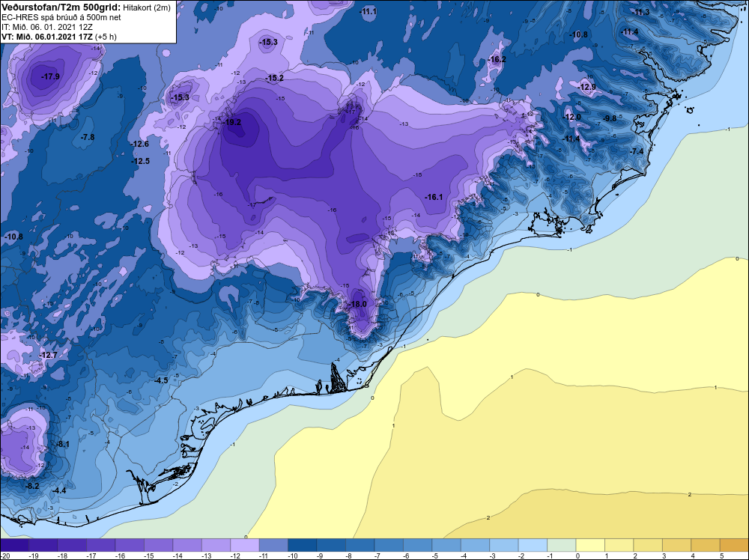Click the -8.2 temperature label
Screen dimensions: 749x560
[x=32, y=486]
